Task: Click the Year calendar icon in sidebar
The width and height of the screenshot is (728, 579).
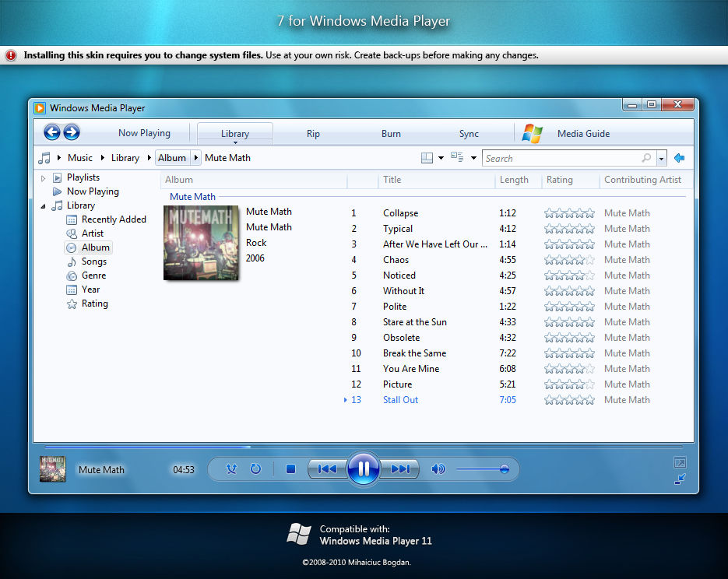Action: point(72,290)
